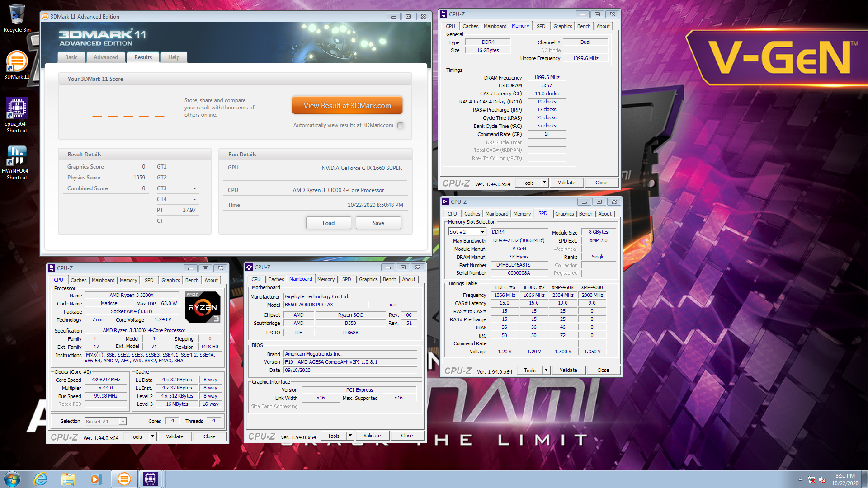
Task: Click the muted volume tray icon
Action: point(822,479)
